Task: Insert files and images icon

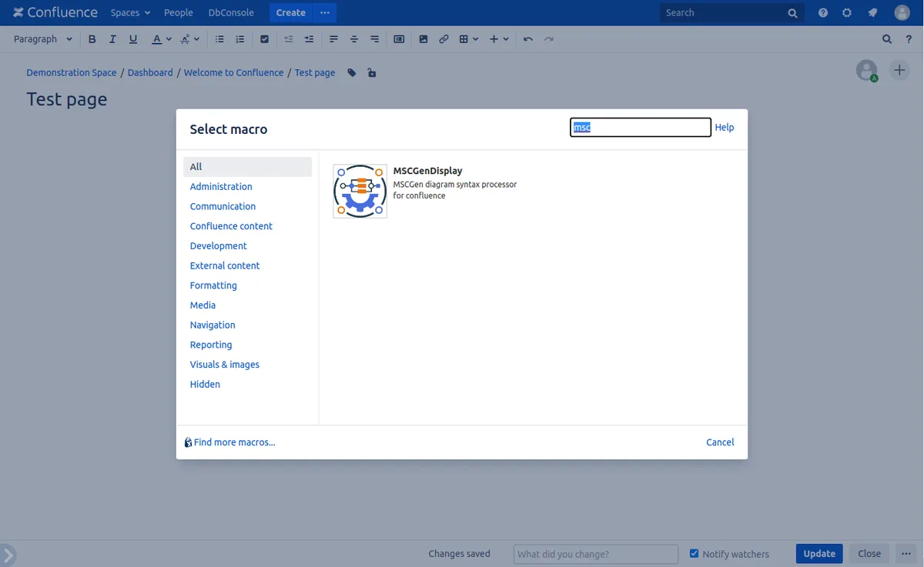Action: pos(423,39)
